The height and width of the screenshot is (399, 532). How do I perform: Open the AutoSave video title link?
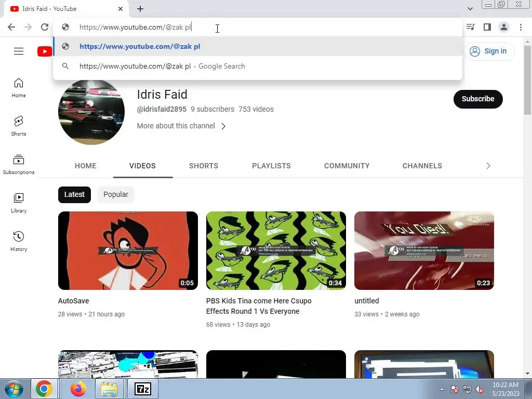click(x=74, y=301)
